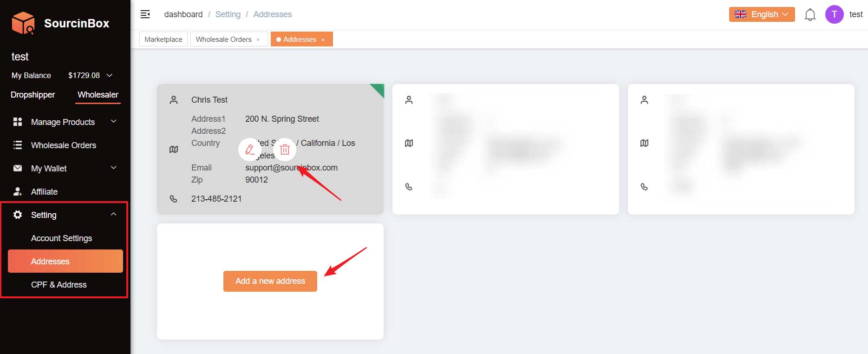
Task: Go to Wholesale Orders in sidebar
Action: coord(64,145)
